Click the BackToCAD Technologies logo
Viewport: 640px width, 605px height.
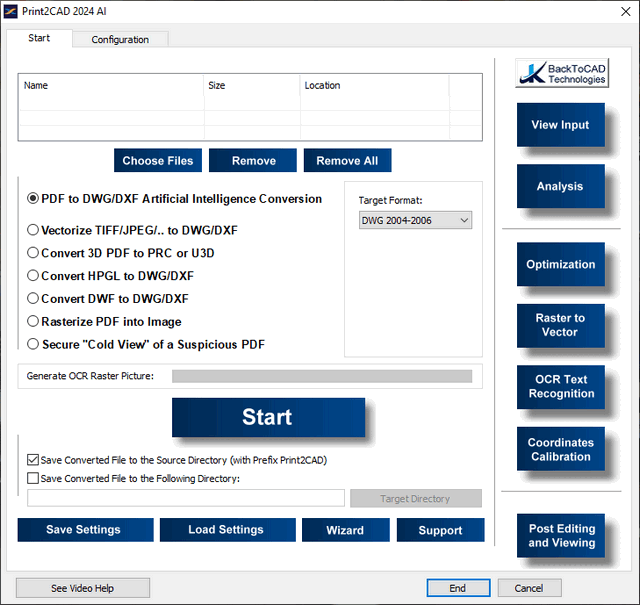tap(561, 73)
